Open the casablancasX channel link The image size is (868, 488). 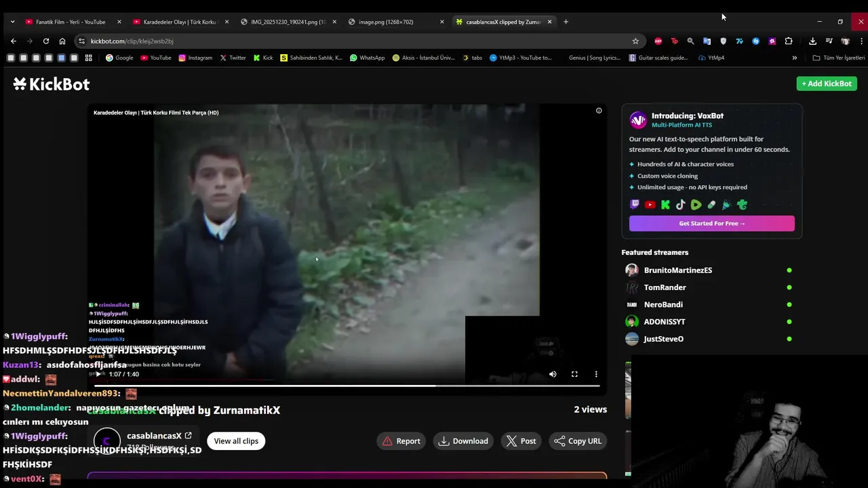[x=159, y=436]
